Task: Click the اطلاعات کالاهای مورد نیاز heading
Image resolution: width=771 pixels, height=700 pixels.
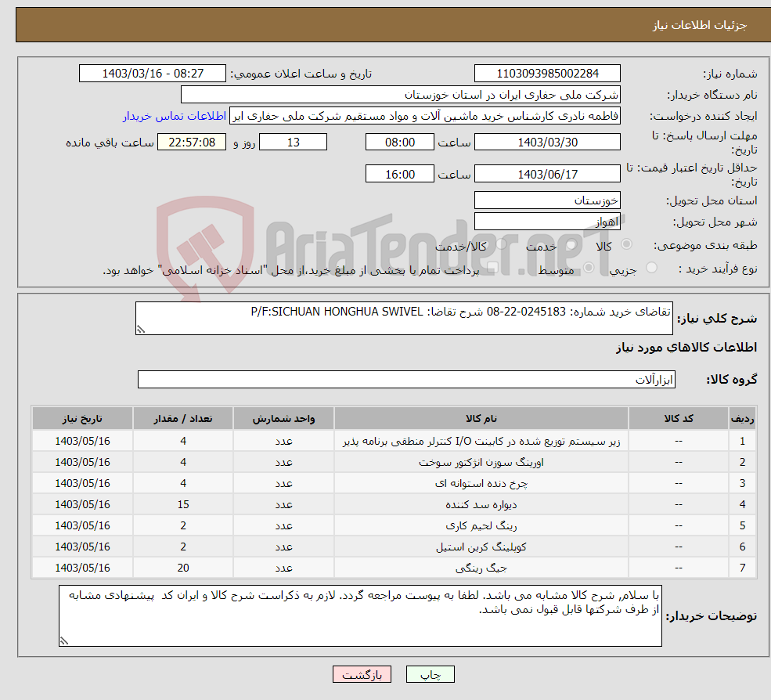Action: pyautogui.click(x=686, y=348)
